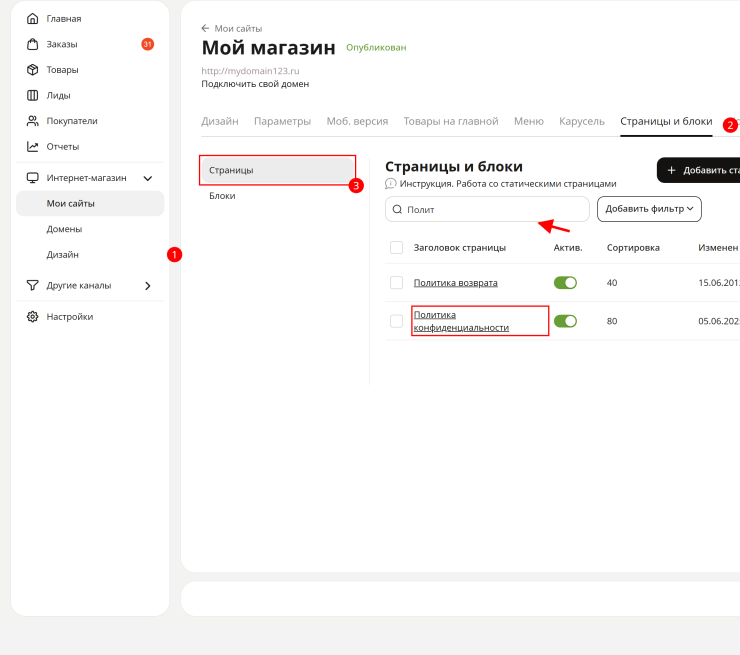Viewport: 740px width, 655px height.
Task: Open Покупатели in the sidebar
Action: point(72,121)
